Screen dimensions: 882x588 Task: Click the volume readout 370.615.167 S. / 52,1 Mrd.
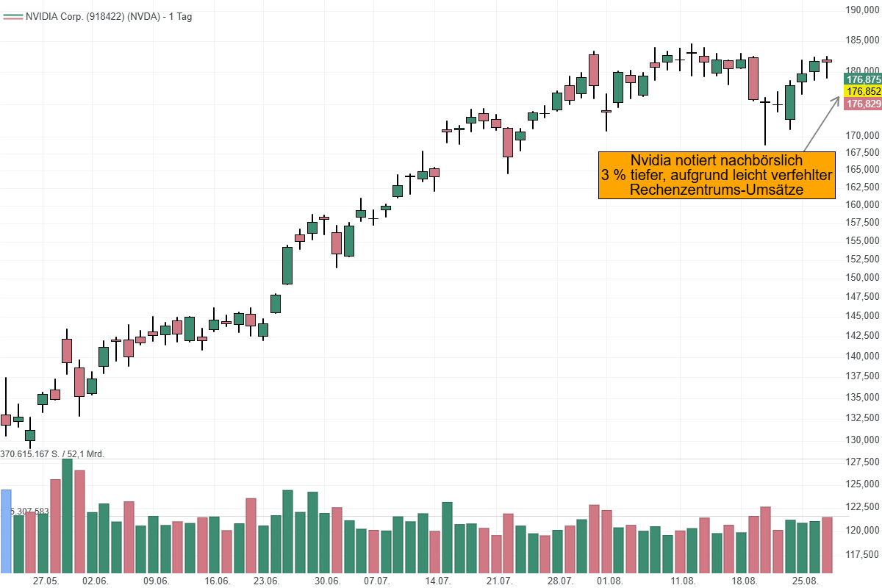pyautogui.click(x=52, y=454)
